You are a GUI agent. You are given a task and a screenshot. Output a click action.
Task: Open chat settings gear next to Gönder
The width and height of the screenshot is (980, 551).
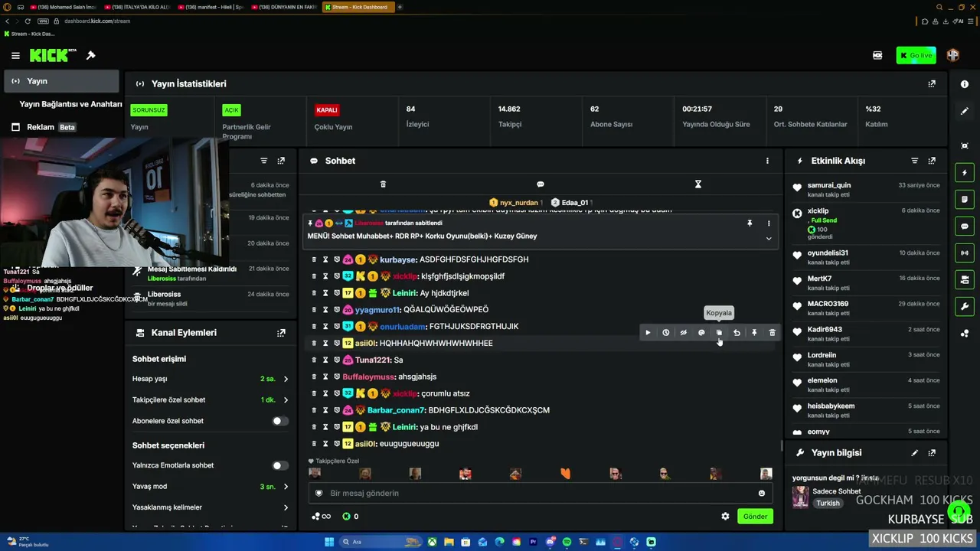coord(725,517)
